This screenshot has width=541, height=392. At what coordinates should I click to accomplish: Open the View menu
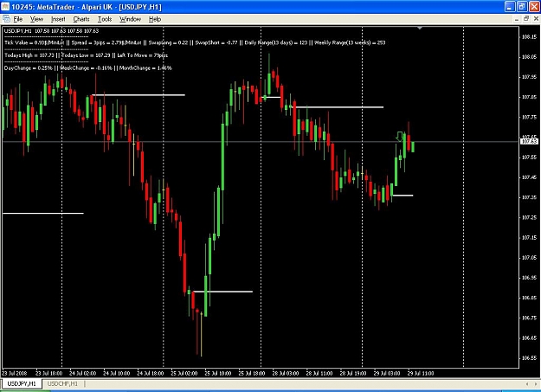click(x=36, y=19)
